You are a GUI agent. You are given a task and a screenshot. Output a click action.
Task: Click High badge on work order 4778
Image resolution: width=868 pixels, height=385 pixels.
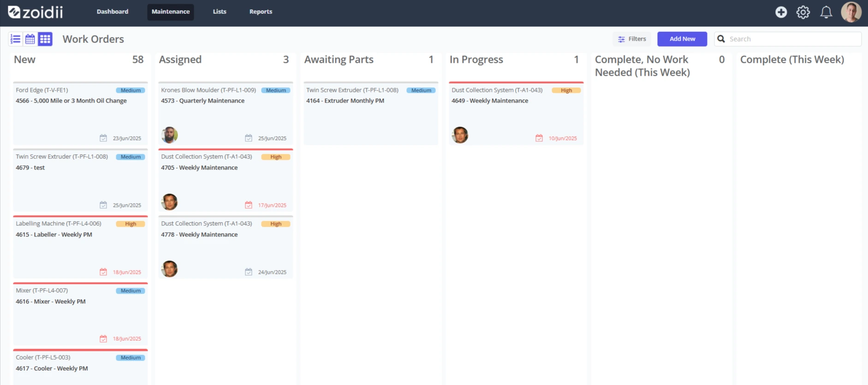276,224
